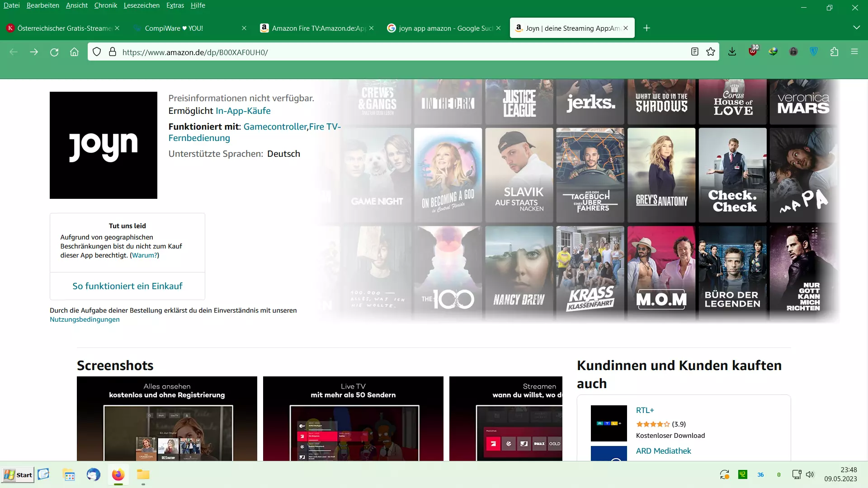
Task: Open the file explorer folder in taskbar
Action: pyautogui.click(x=143, y=474)
